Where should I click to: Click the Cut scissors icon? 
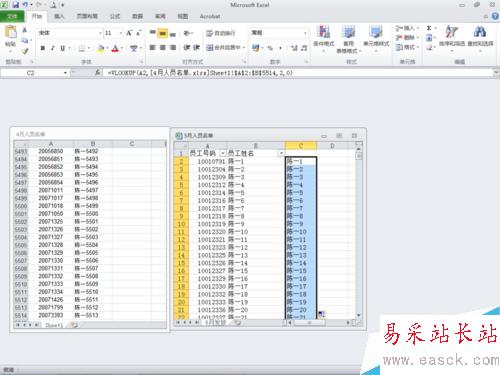coord(25,31)
